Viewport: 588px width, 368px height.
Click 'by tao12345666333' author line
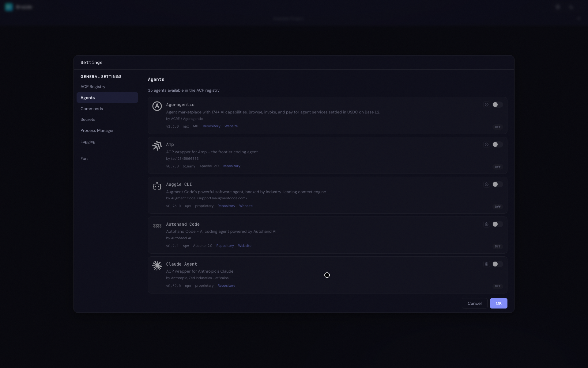tap(182, 159)
